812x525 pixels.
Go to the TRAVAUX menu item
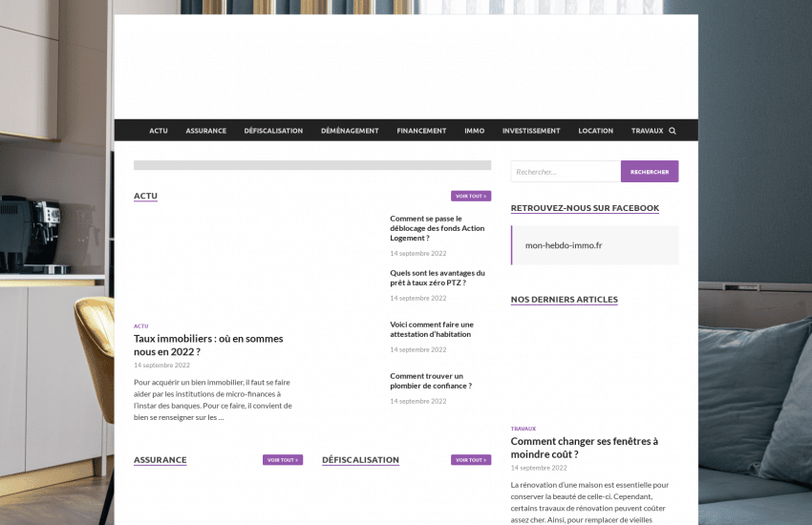(647, 131)
